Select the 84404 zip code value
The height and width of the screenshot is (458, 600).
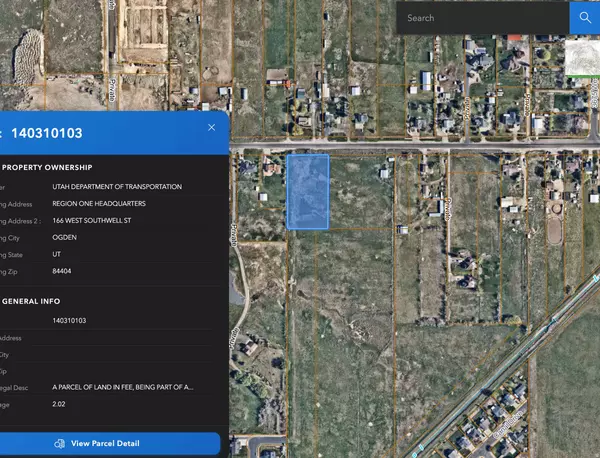pos(63,272)
